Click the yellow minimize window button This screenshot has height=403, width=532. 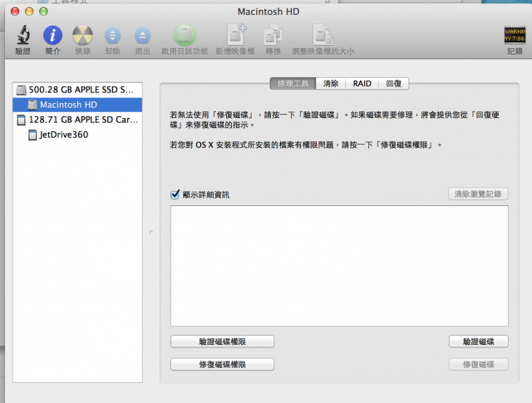click(30, 12)
